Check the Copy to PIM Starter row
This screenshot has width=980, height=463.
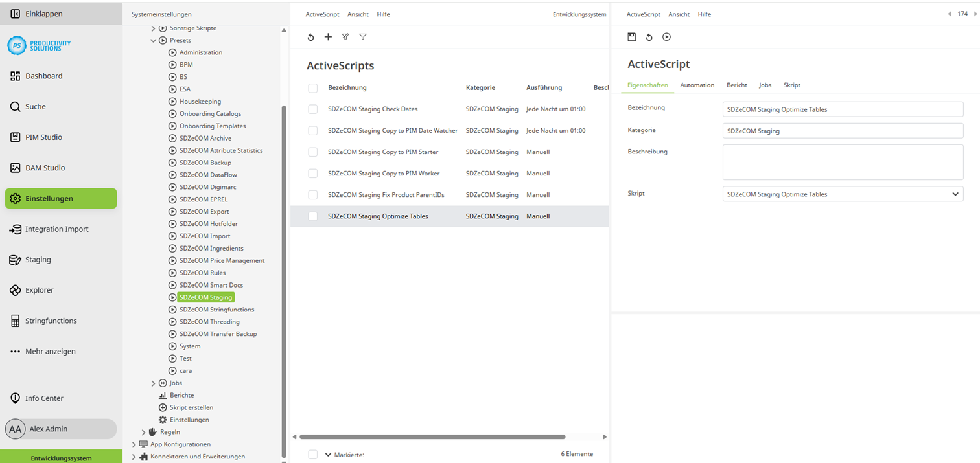pyautogui.click(x=313, y=152)
